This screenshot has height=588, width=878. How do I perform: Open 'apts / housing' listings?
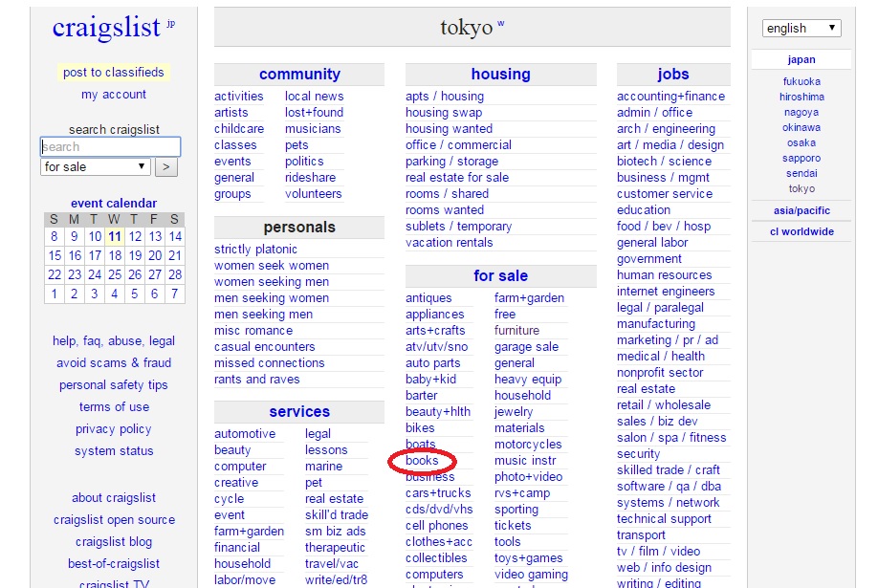(x=445, y=97)
